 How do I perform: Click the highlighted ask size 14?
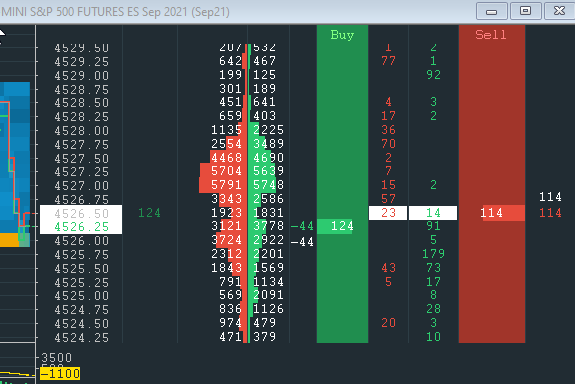[433, 213]
